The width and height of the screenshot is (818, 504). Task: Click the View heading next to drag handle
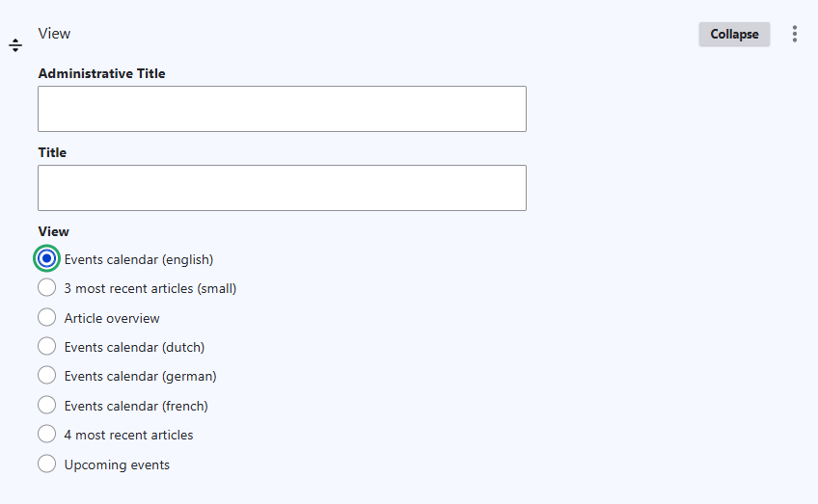tap(54, 34)
